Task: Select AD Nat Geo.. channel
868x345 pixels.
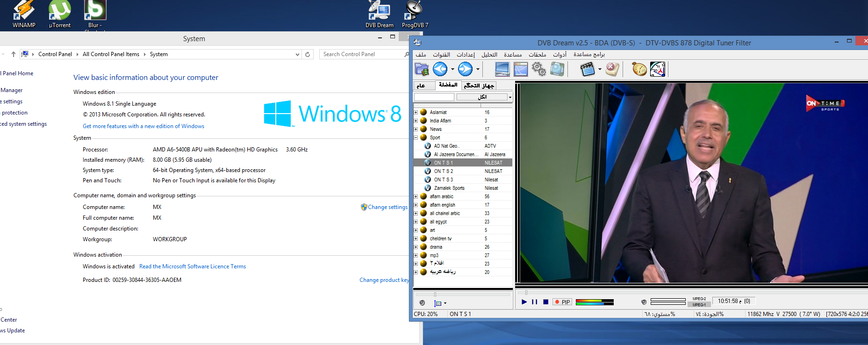Action: coord(463,146)
